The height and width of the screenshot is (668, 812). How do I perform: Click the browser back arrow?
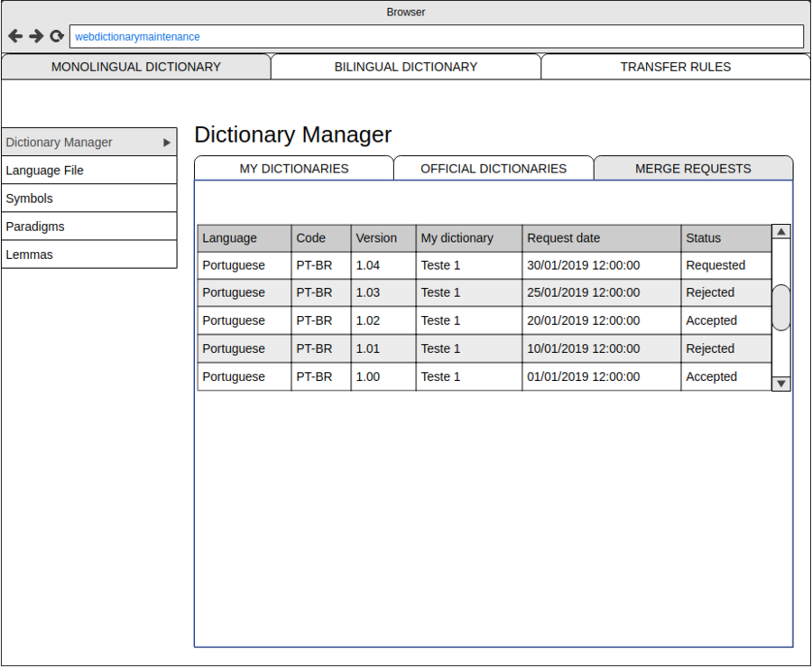tap(15, 36)
